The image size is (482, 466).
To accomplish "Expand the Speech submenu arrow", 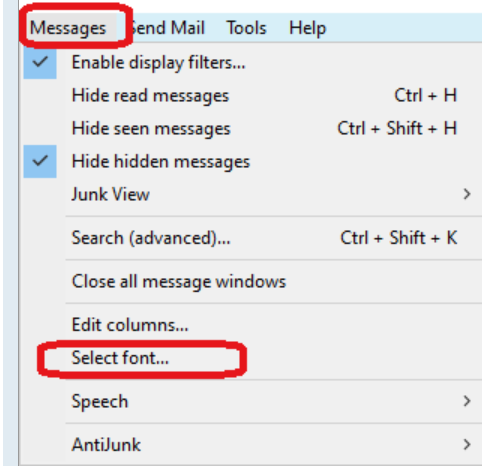I will 467,401.
